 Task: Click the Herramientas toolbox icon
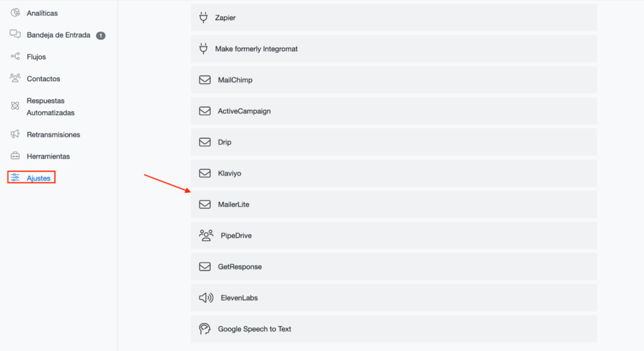[15, 156]
